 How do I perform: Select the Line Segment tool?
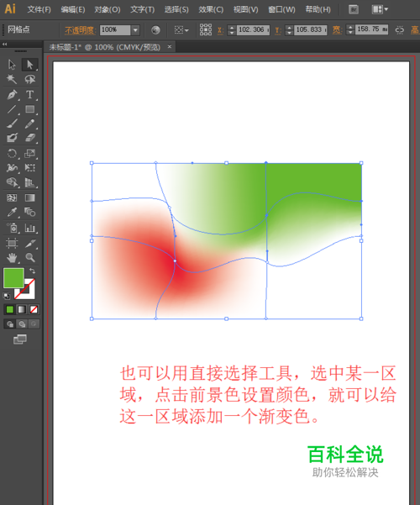click(12, 109)
